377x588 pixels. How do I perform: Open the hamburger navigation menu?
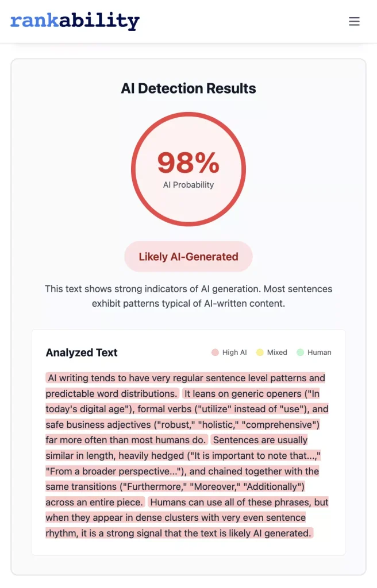pyautogui.click(x=354, y=21)
